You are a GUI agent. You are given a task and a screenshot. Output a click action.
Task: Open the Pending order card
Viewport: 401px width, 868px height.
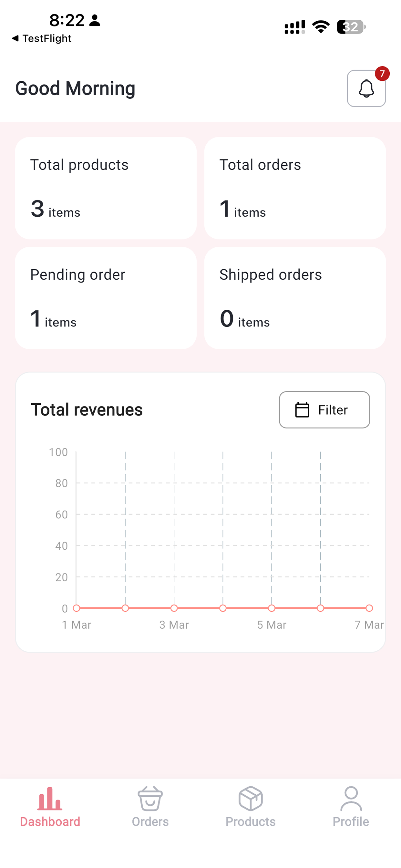click(106, 298)
